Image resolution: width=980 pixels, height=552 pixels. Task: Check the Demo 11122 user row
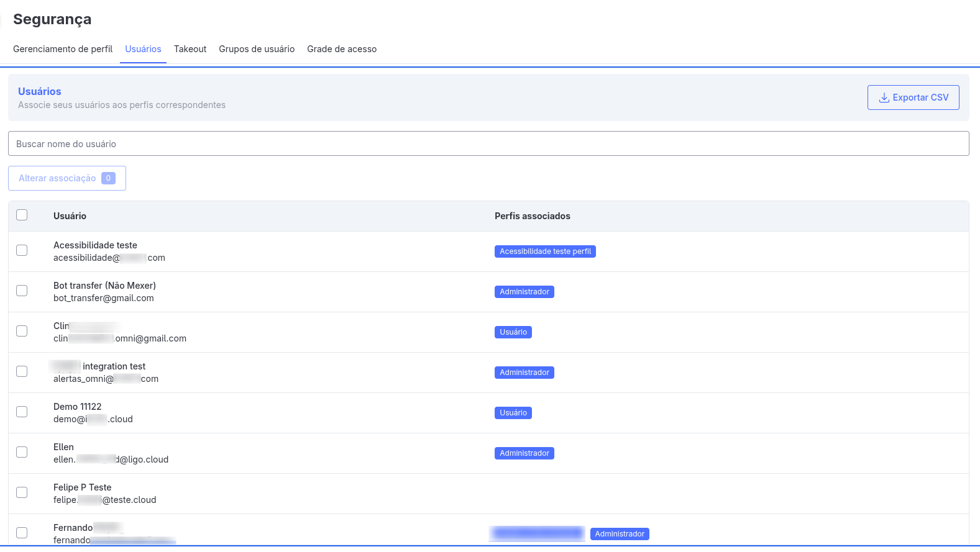[x=22, y=412]
